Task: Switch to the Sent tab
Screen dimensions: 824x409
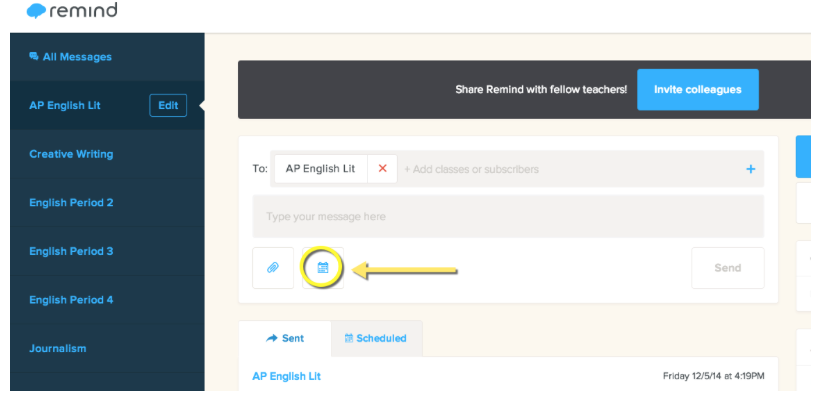Action: click(285, 339)
